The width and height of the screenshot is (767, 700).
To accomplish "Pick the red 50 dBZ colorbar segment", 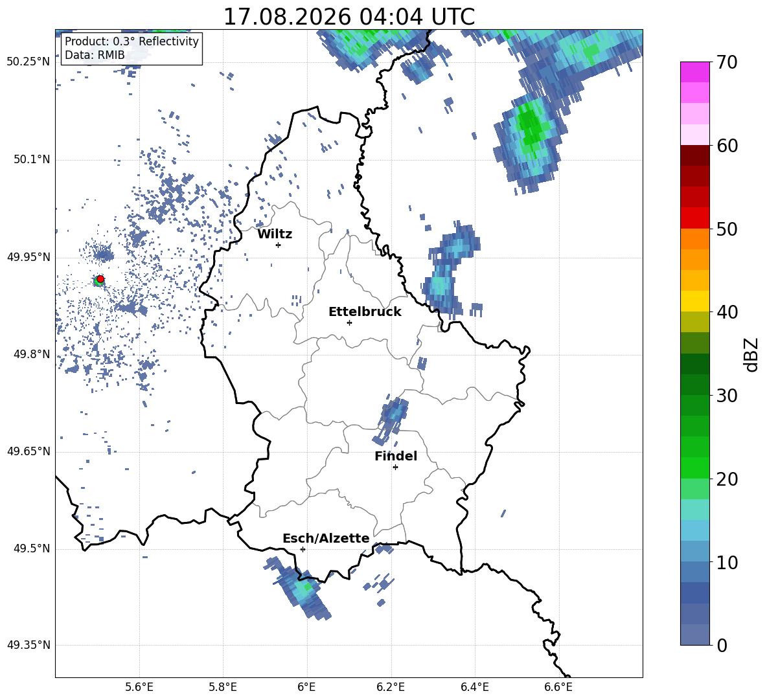I will tap(694, 218).
